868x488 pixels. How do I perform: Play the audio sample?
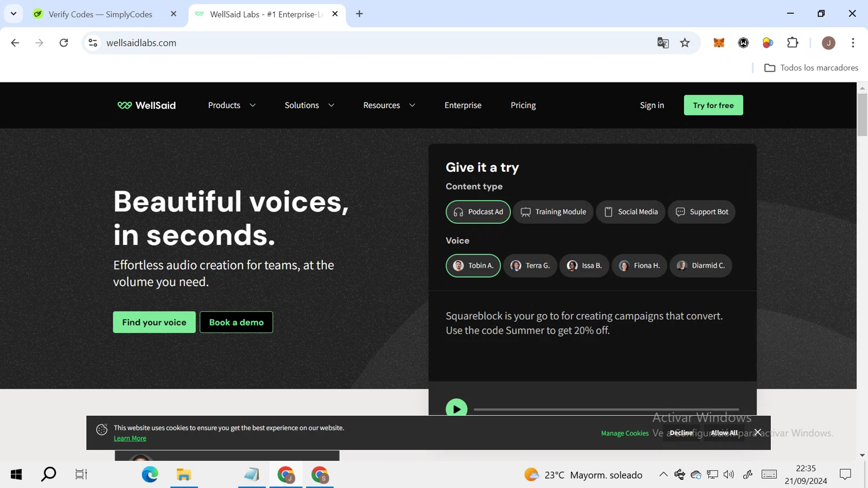click(x=457, y=408)
